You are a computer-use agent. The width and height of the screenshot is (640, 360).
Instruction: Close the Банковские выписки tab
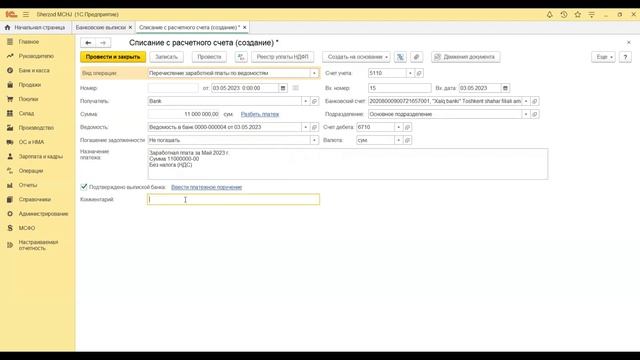pyautogui.click(x=131, y=27)
